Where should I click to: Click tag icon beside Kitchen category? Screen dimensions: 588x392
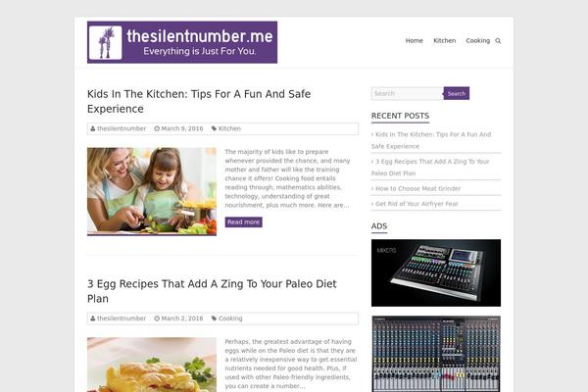(214, 128)
